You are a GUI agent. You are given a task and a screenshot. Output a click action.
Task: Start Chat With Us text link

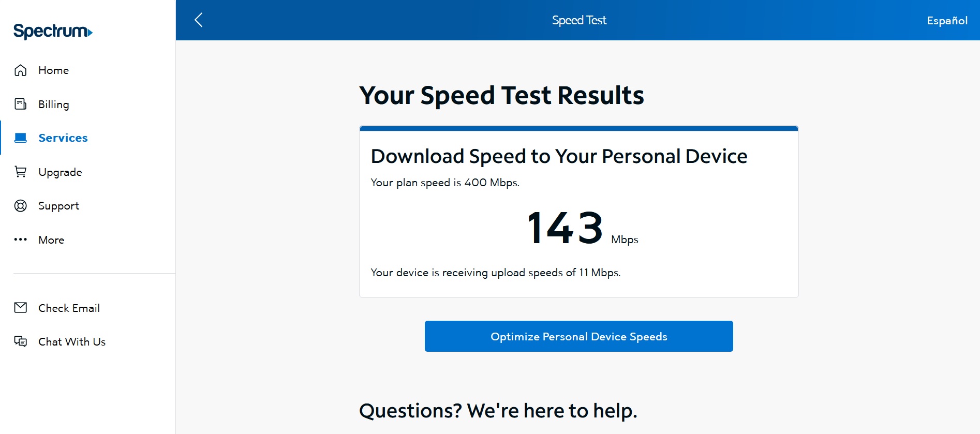coord(72,342)
